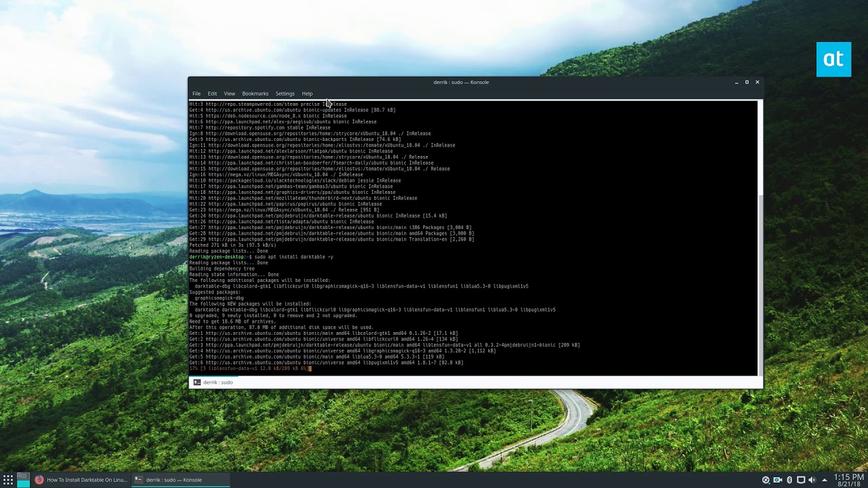Open the Bluetooth tray icon
868x488 pixels.
(x=789, y=480)
